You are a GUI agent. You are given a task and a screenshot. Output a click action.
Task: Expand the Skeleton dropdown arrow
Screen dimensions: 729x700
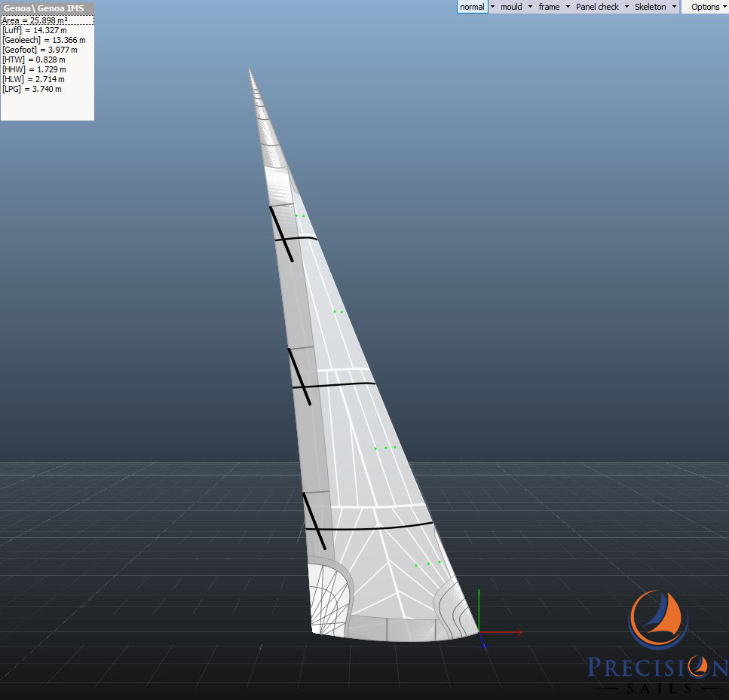pyautogui.click(x=673, y=7)
